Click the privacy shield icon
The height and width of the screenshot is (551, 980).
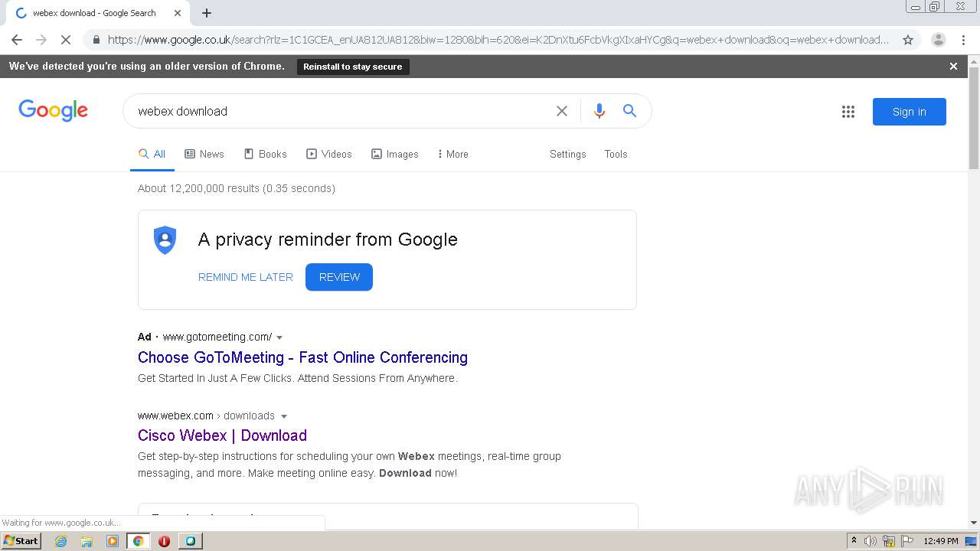pos(165,240)
